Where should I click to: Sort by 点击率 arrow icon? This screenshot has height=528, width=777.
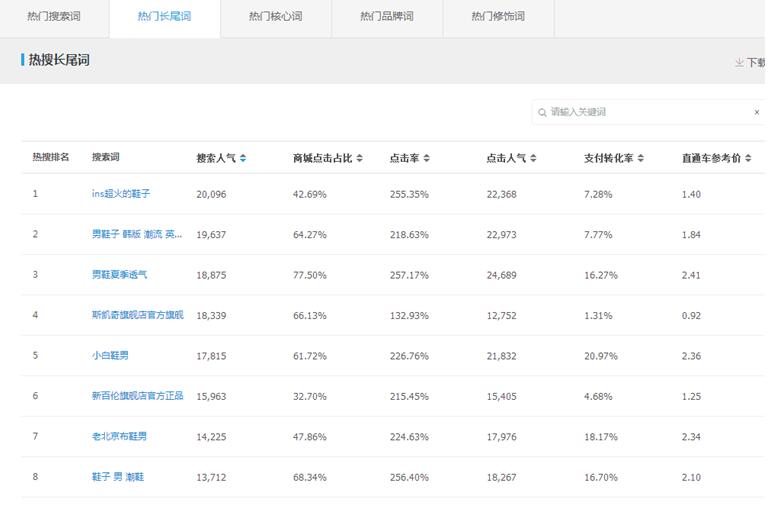427,158
